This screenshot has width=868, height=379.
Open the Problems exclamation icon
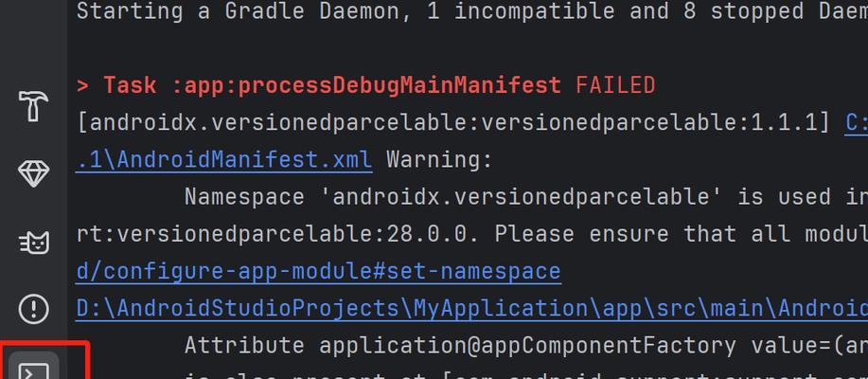[x=33, y=309]
